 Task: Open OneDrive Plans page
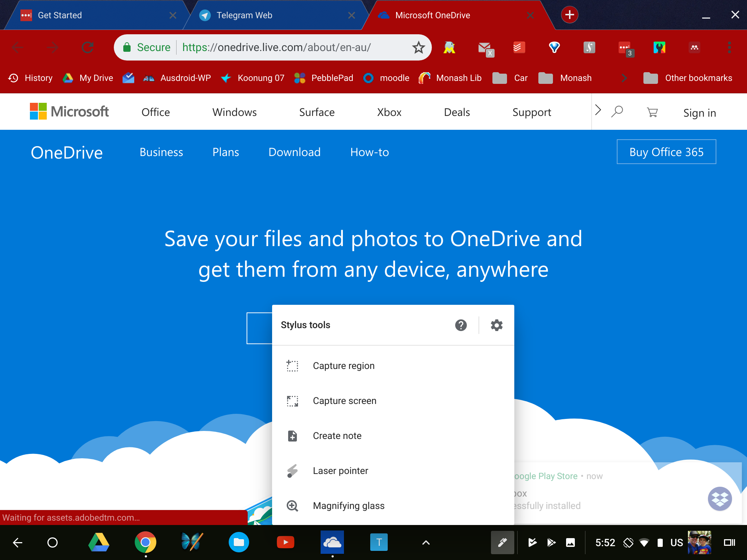[226, 152]
